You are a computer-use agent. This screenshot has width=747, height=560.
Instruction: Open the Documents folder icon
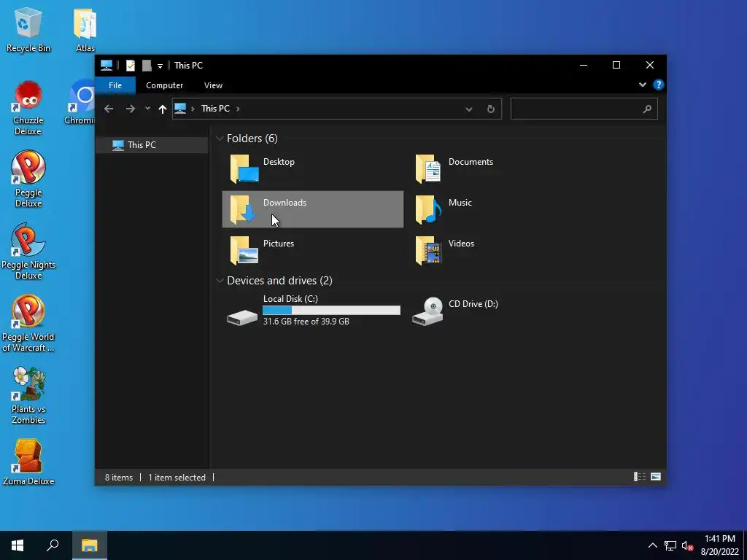click(x=427, y=168)
